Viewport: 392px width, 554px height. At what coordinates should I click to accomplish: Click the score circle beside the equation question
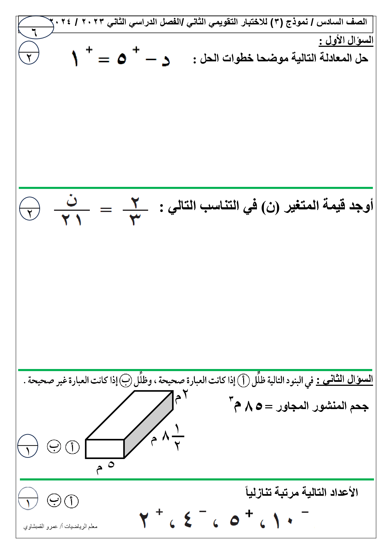29,53
